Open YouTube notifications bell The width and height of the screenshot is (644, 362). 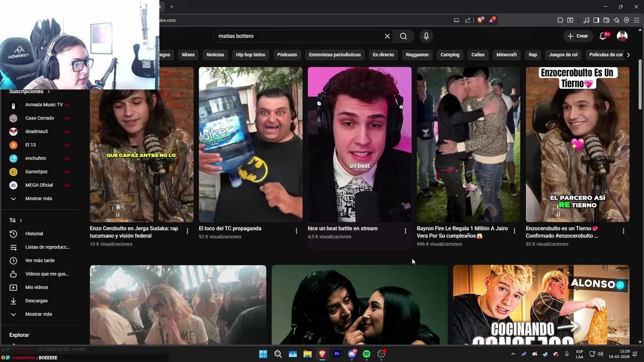pyautogui.click(x=603, y=36)
